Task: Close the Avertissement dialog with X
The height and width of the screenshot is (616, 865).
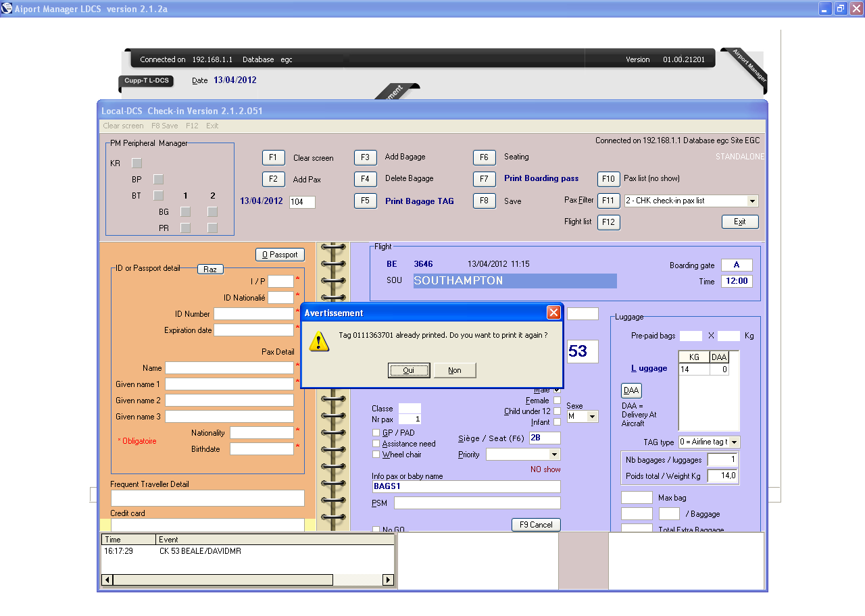Action: [553, 313]
